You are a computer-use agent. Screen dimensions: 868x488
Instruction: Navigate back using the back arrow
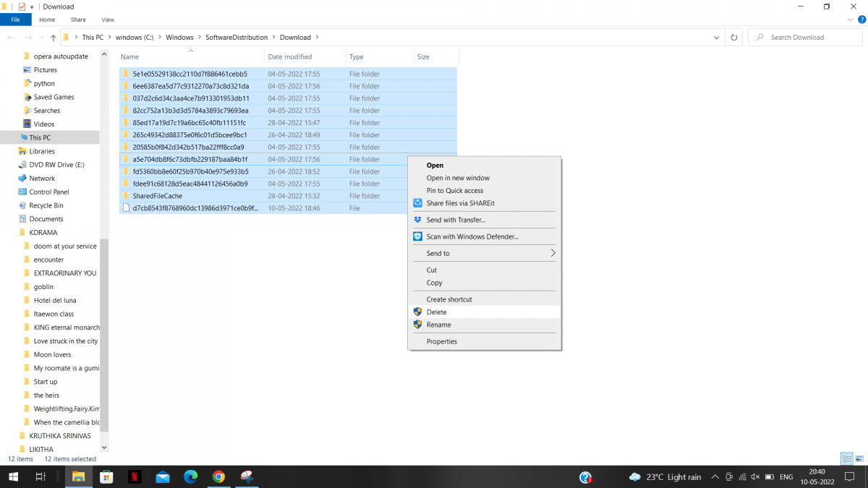(12, 37)
